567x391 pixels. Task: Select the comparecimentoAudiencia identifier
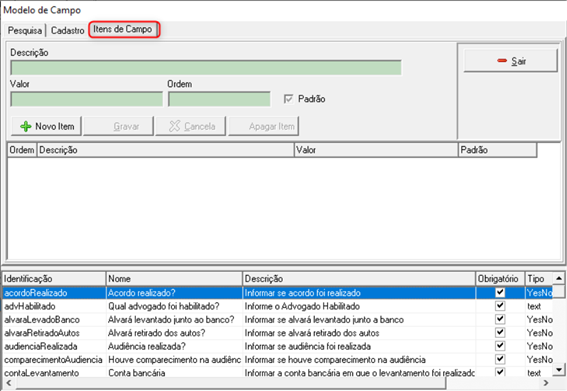(53, 360)
